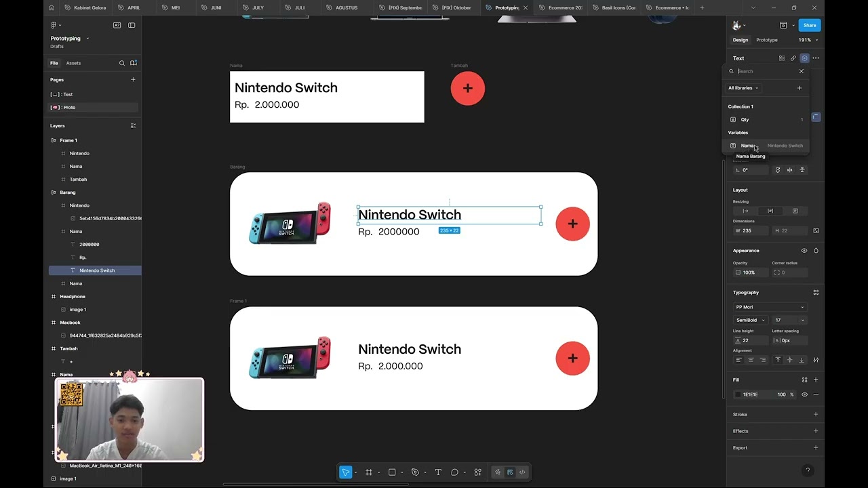Set vertical align top
The height and width of the screenshot is (488, 868).
[x=778, y=360]
